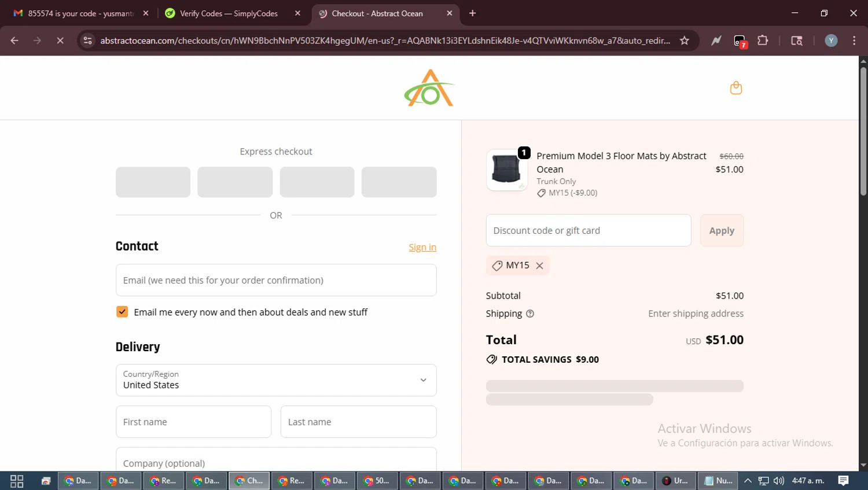Click the Last name field
The image size is (868, 490).
[358, 422]
